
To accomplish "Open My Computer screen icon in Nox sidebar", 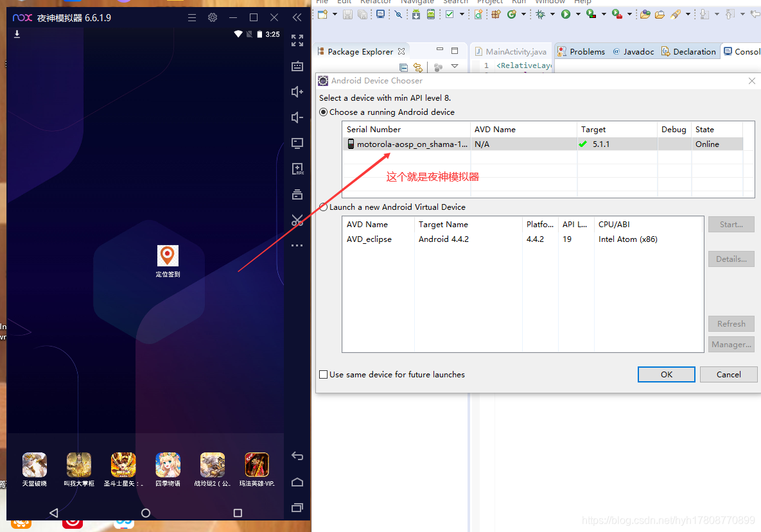I will click(297, 143).
